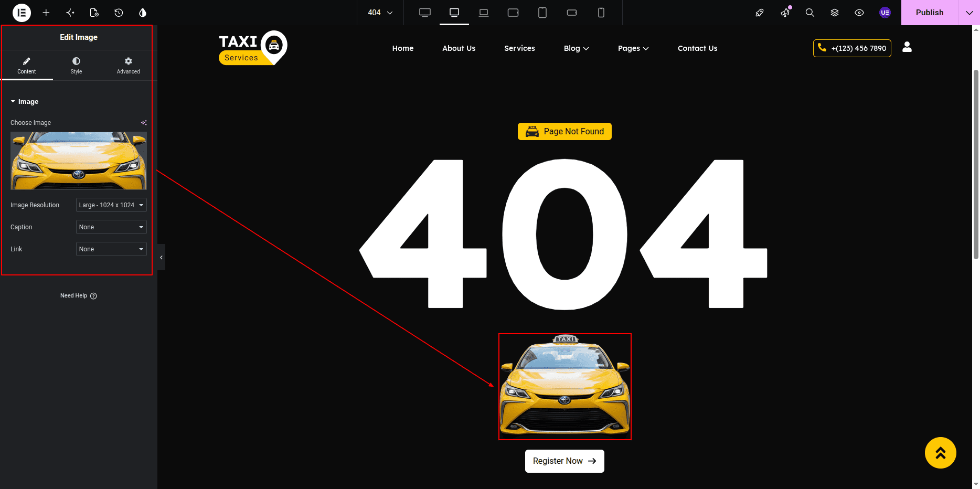Click the user account icon in site header
This screenshot has height=489, width=980.
(x=907, y=47)
